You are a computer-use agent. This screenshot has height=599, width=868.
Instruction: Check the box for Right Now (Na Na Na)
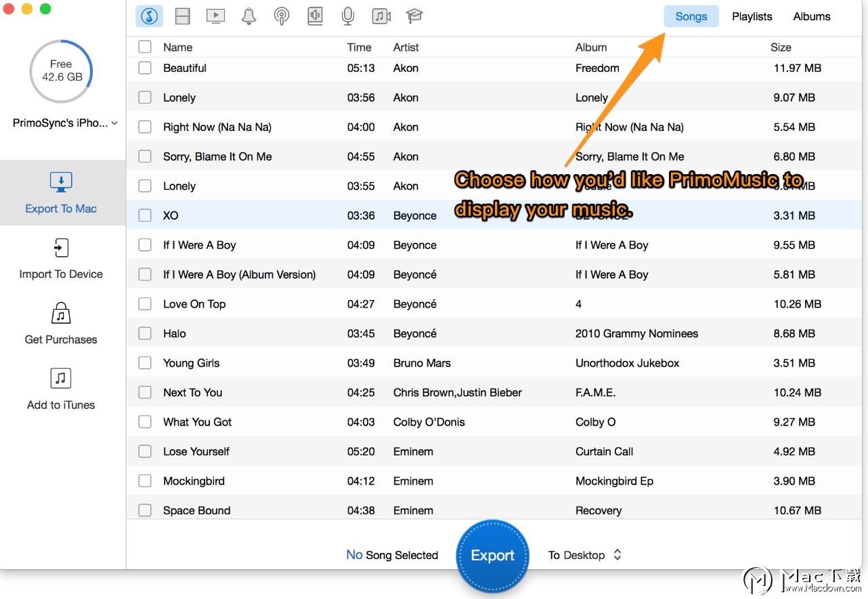pos(145,127)
